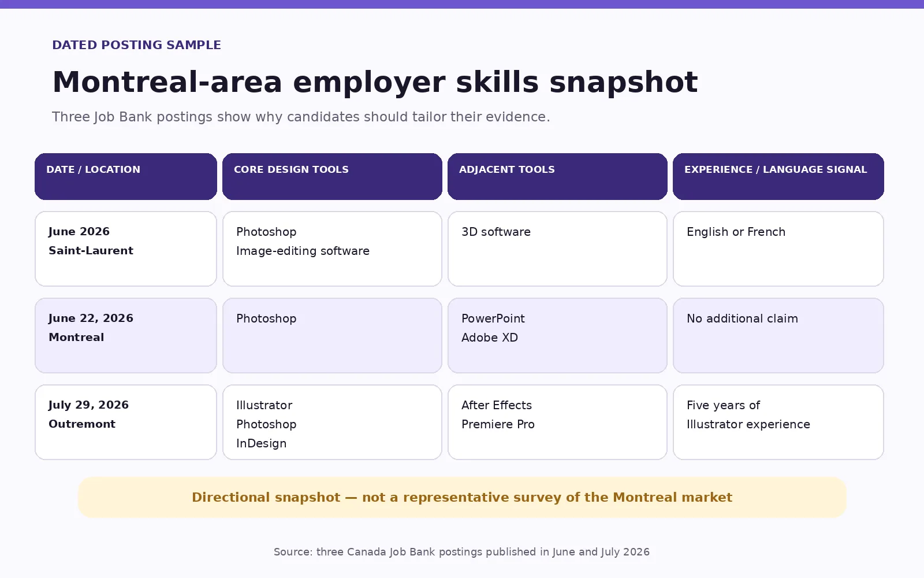Click the bold 'Montreal' location text in the table
Screen dimensions: 924x578
76,338
